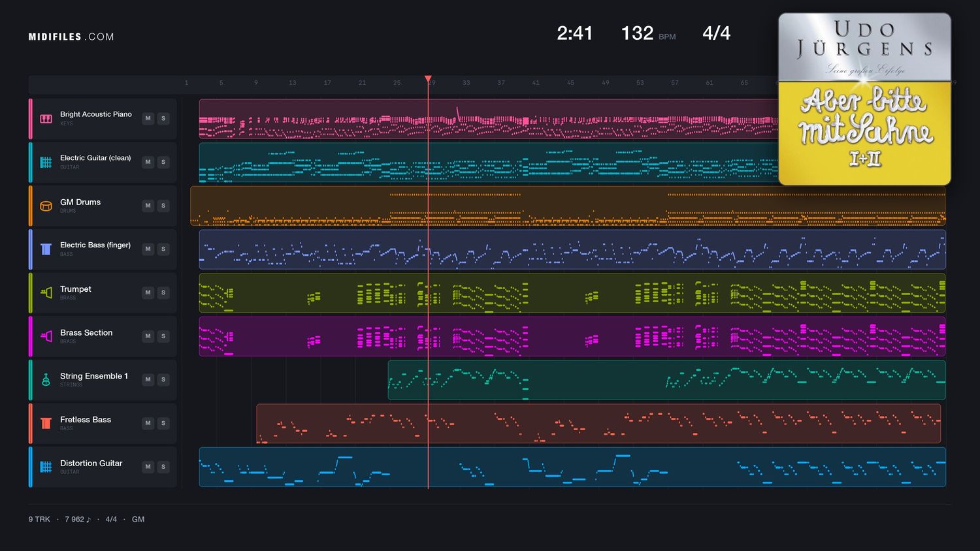Solo the Brass Section track

(163, 336)
